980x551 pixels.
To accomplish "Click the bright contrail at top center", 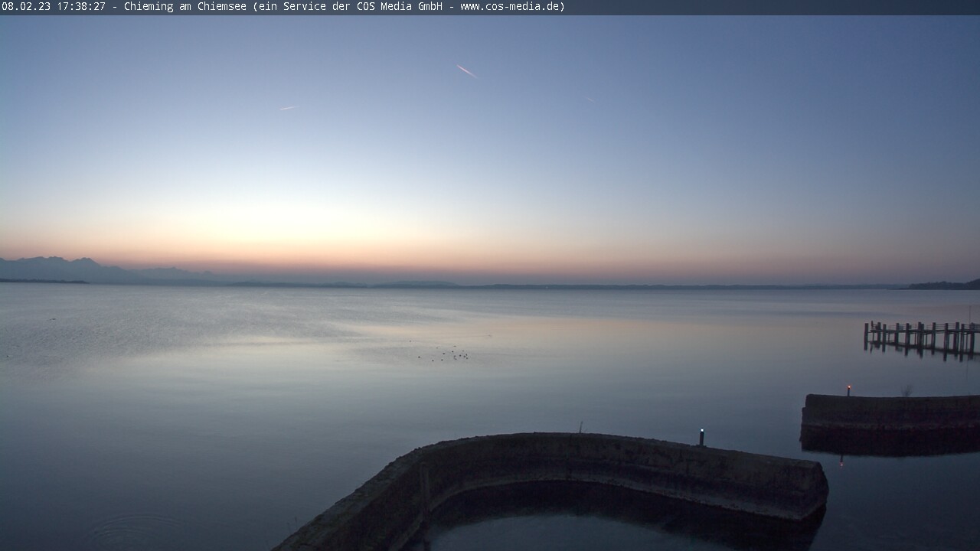I will (466, 71).
